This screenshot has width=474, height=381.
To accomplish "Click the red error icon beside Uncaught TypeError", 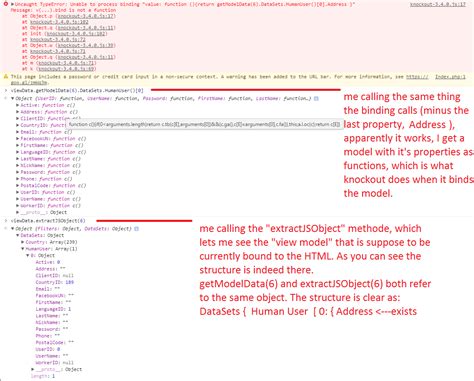I will tap(6, 4).
